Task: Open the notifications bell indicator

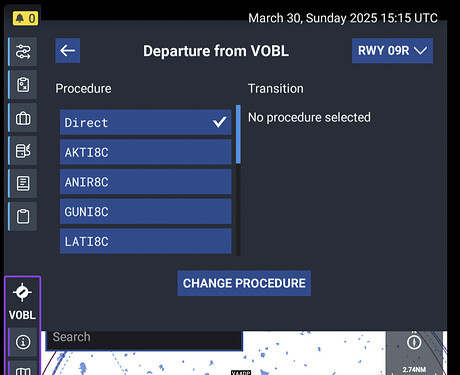Action: point(25,18)
